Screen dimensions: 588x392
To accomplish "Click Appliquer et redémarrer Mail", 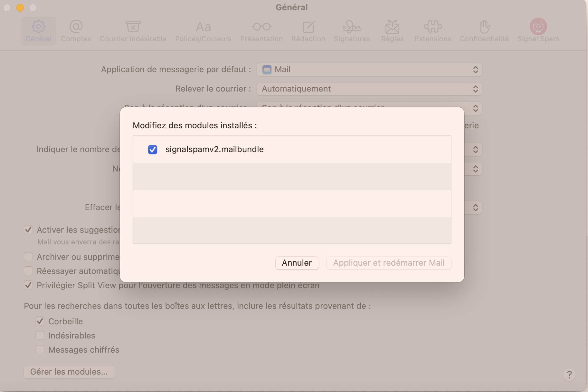I will pos(389,263).
